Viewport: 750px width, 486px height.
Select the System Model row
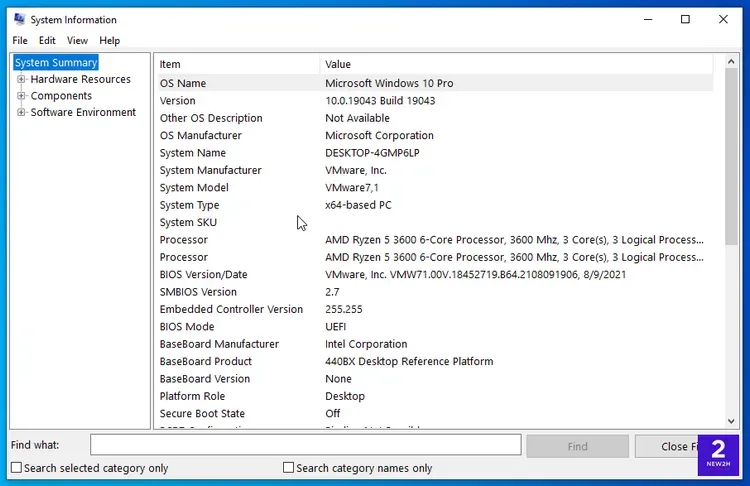pos(435,188)
